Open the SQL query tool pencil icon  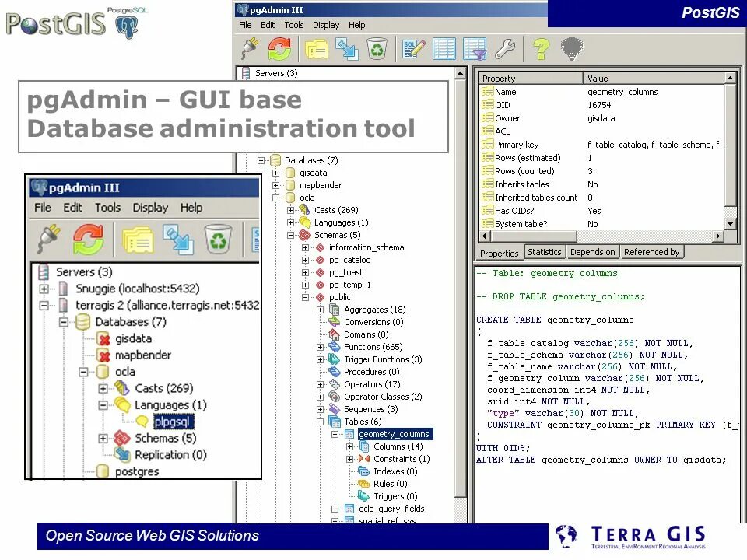pyautogui.click(x=413, y=48)
